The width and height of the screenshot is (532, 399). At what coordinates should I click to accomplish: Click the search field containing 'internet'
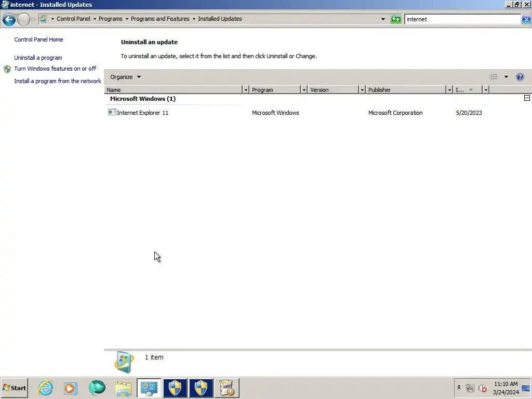462,19
